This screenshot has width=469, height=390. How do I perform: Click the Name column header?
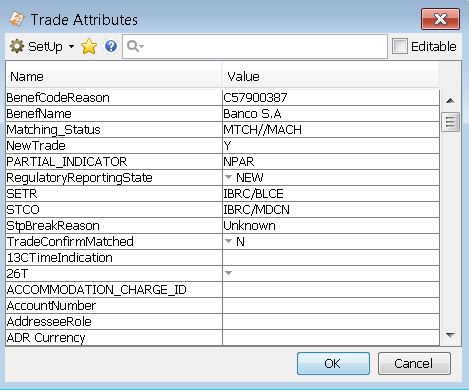114,76
